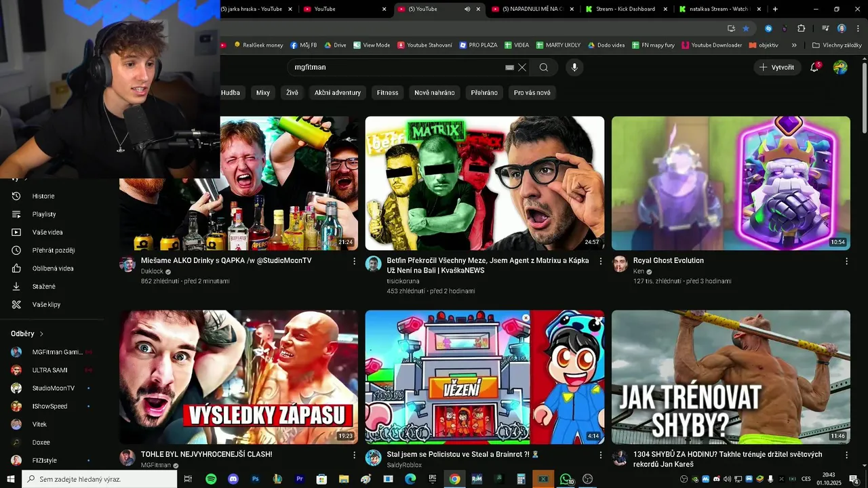Open the account avatar menu
Image resolution: width=868 pixels, height=488 pixels.
pos(840,67)
